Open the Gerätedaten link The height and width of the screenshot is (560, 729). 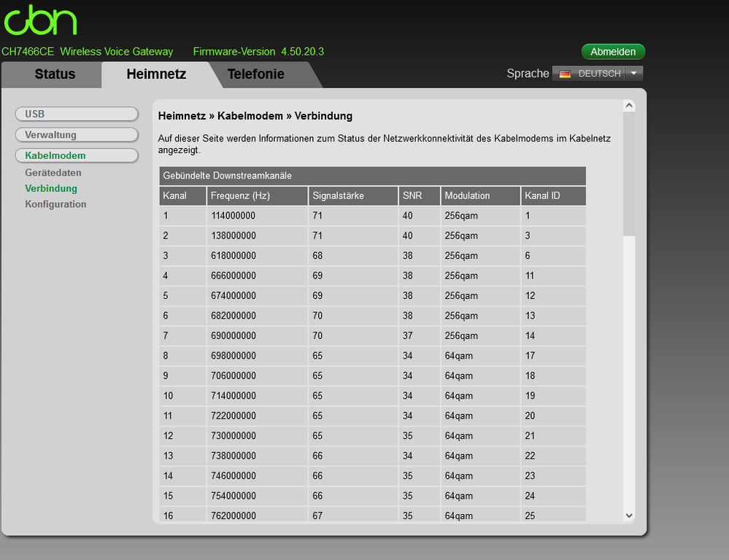[x=53, y=173]
